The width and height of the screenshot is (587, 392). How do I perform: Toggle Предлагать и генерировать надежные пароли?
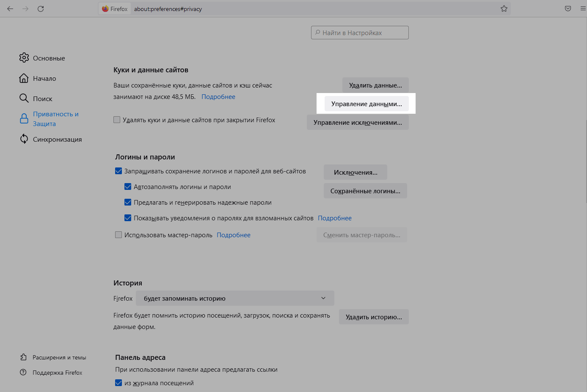point(128,202)
